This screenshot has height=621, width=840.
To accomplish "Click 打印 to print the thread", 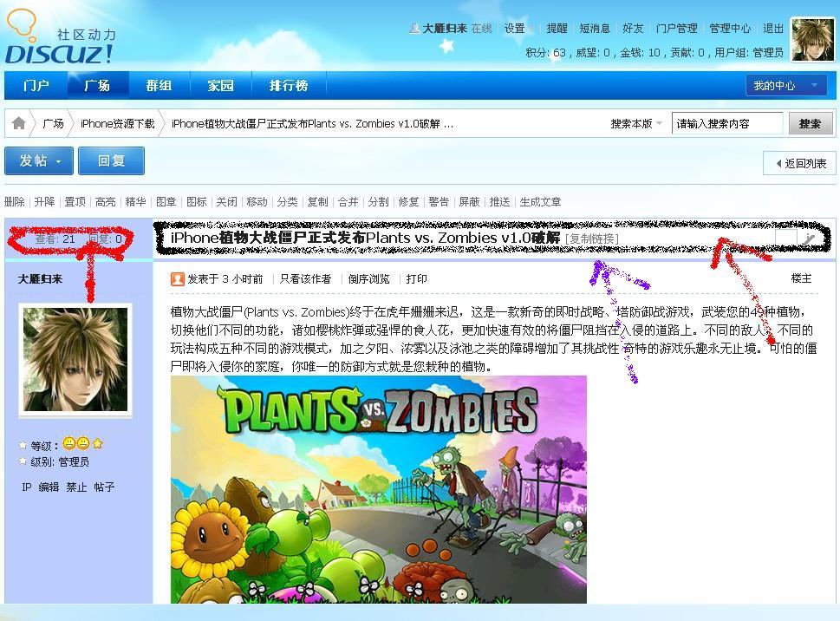I will [x=417, y=278].
